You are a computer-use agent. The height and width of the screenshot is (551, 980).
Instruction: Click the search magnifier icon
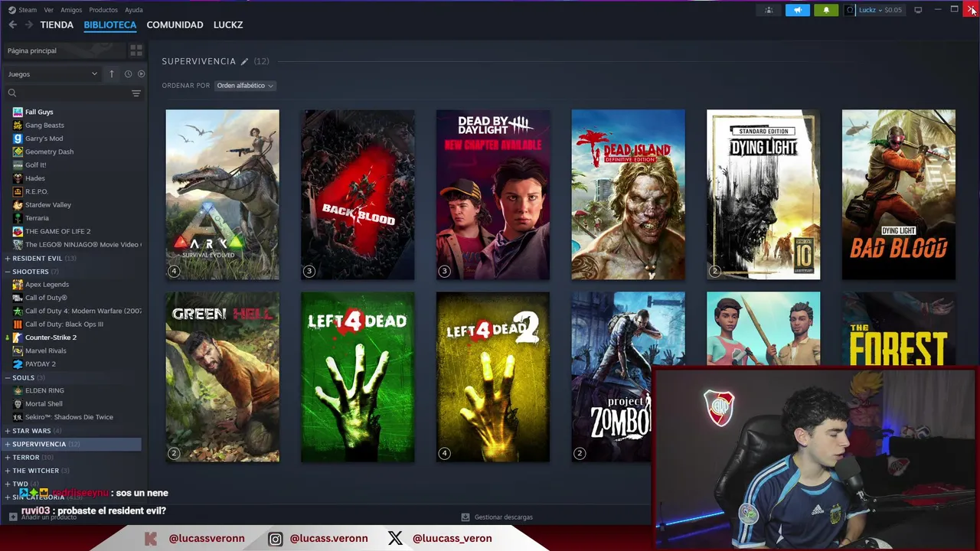pos(12,93)
